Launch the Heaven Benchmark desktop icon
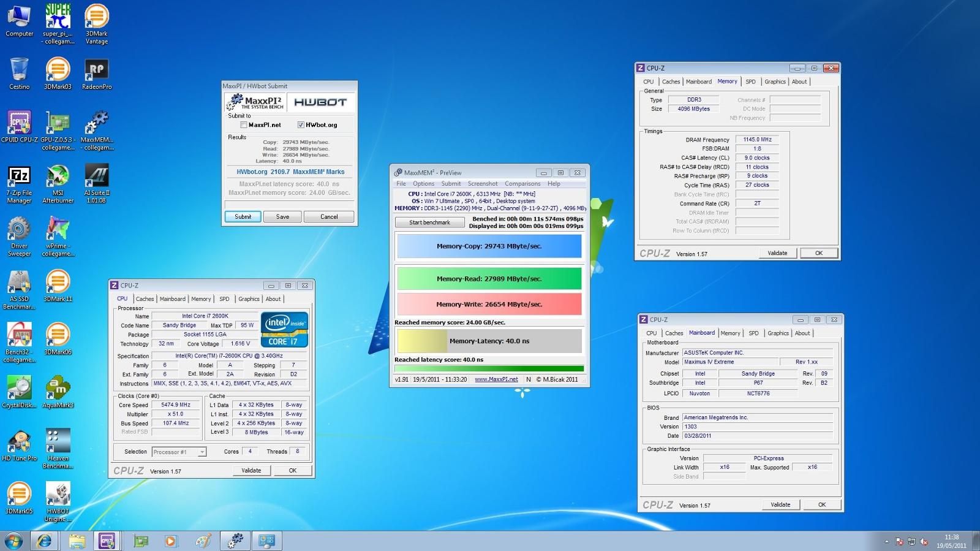980x551 pixels. pos(58,449)
